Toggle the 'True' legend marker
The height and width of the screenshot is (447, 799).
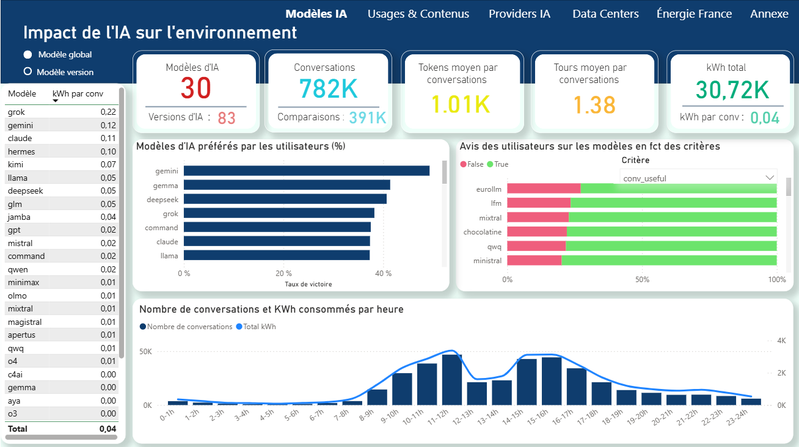click(x=493, y=163)
